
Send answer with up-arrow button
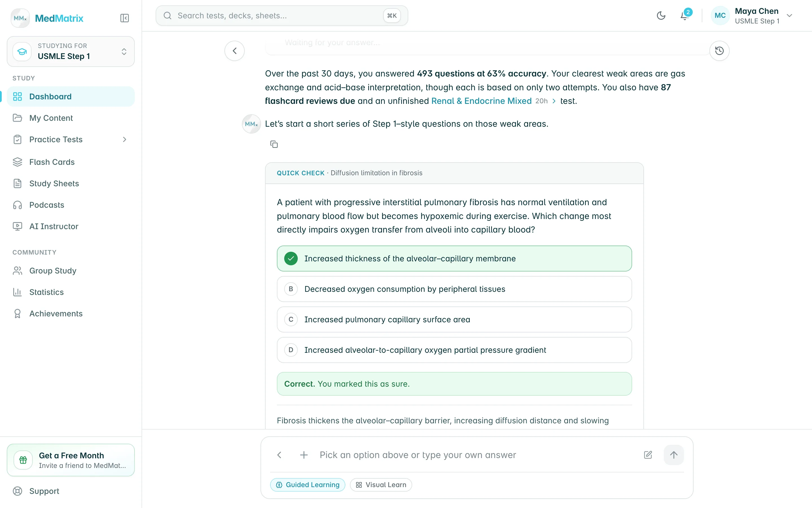(x=674, y=455)
